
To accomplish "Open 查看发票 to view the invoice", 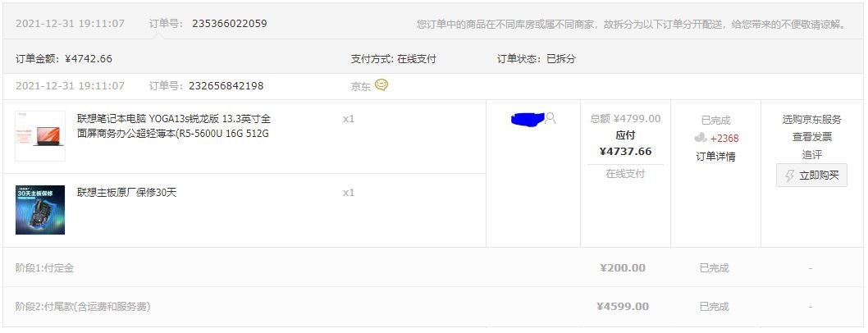I will click(x=811, y=137).
